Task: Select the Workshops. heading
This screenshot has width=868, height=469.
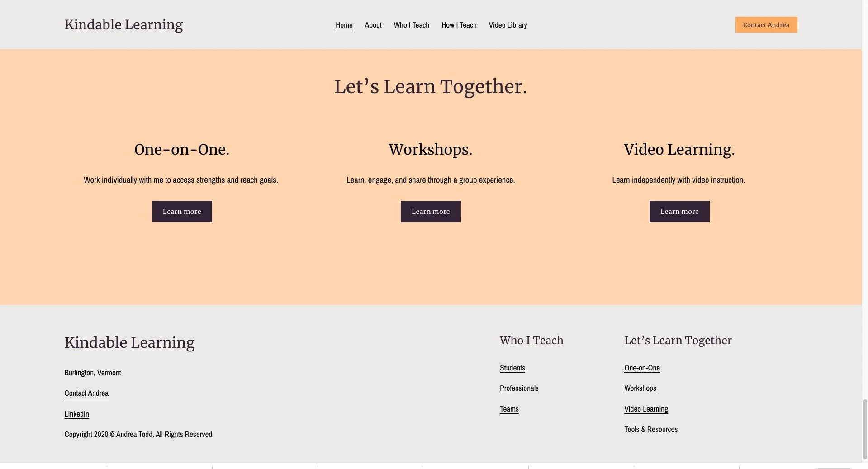Action: coord(431,149)
